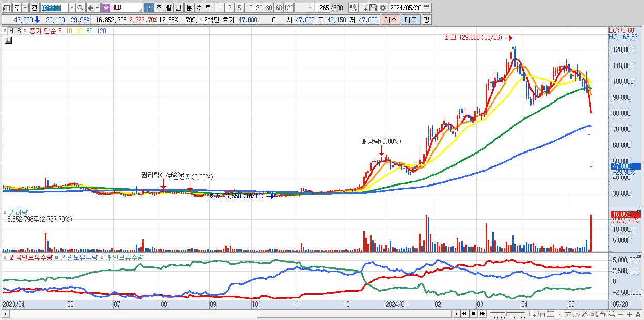Click the red 5 moving average label
The image size is (644, 320).
click(x=60, y=31)
